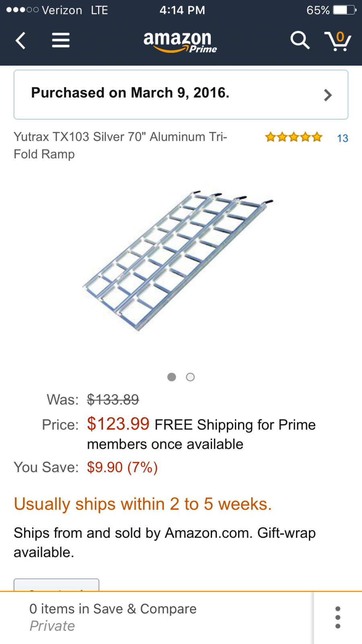Tap the five-star rating
This screenshot has height=644, width=362.
pyautogui.click(x=294, y=137)
